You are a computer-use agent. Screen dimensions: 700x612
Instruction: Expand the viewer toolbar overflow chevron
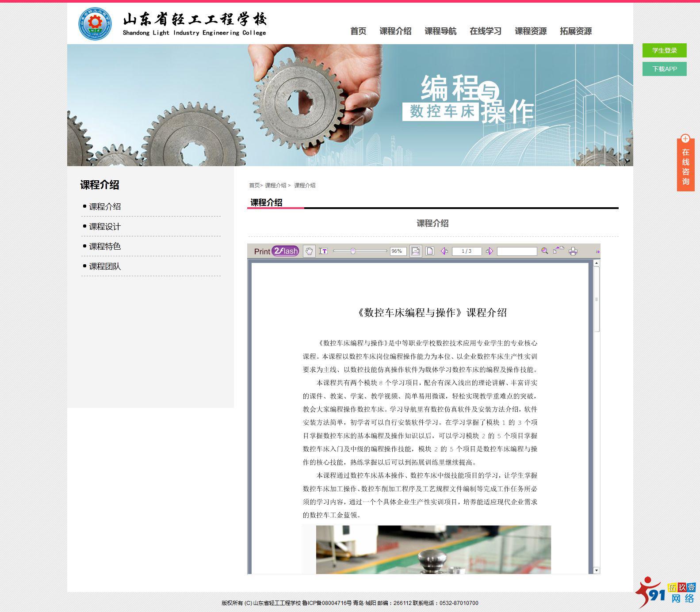597,251
